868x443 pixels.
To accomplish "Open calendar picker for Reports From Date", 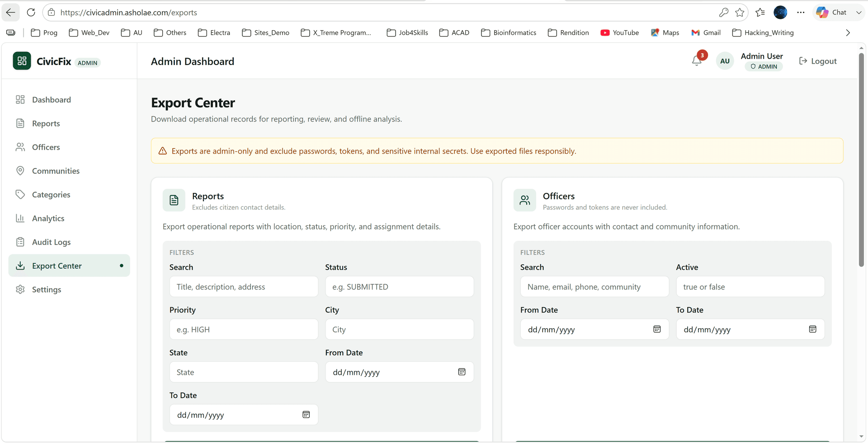I will [x=462, y=372].
